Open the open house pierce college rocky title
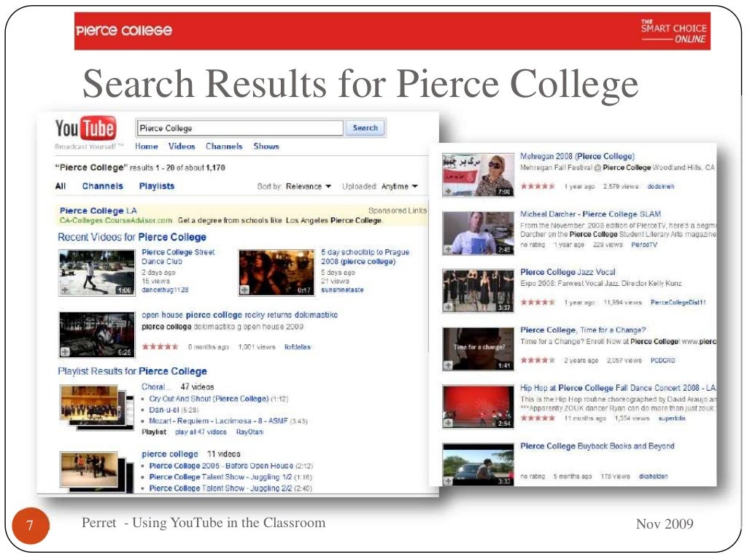Screen dimensions: 747x560 point(239,315)
